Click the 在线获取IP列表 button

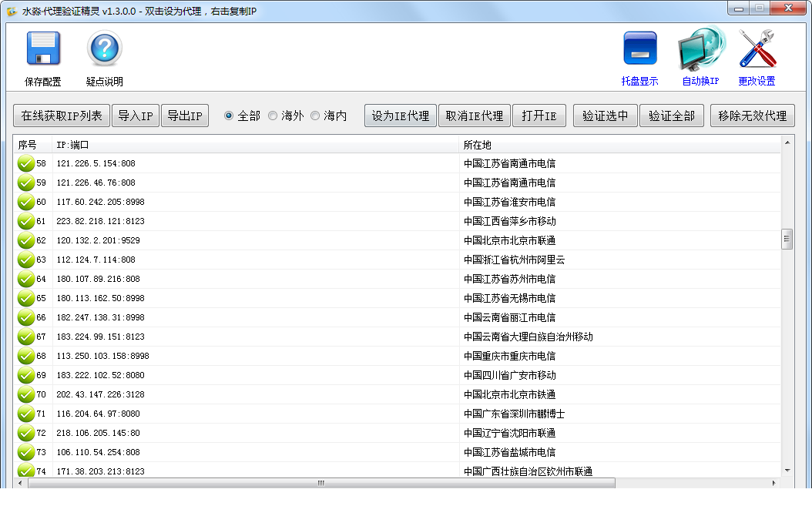[x=62, y=116]
